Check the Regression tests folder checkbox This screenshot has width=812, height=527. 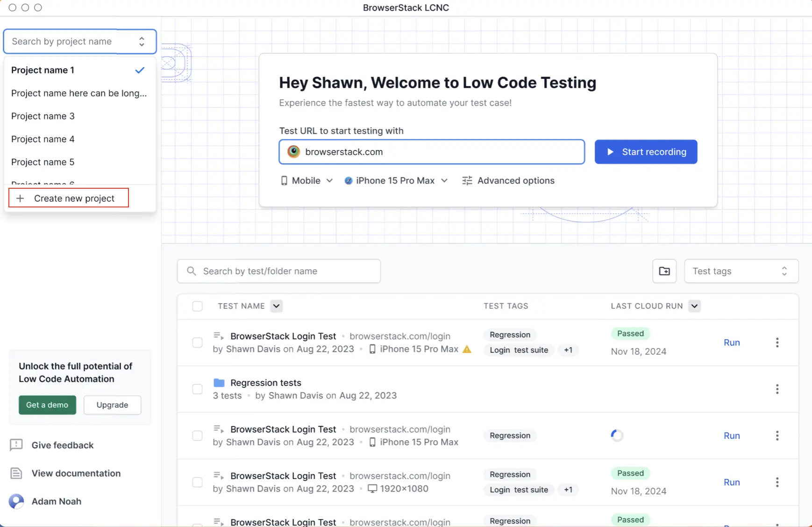pos(197,389)
